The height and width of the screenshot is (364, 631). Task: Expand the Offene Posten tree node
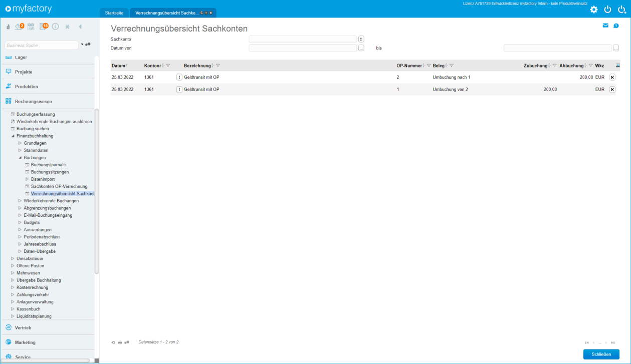coord(13,266)
